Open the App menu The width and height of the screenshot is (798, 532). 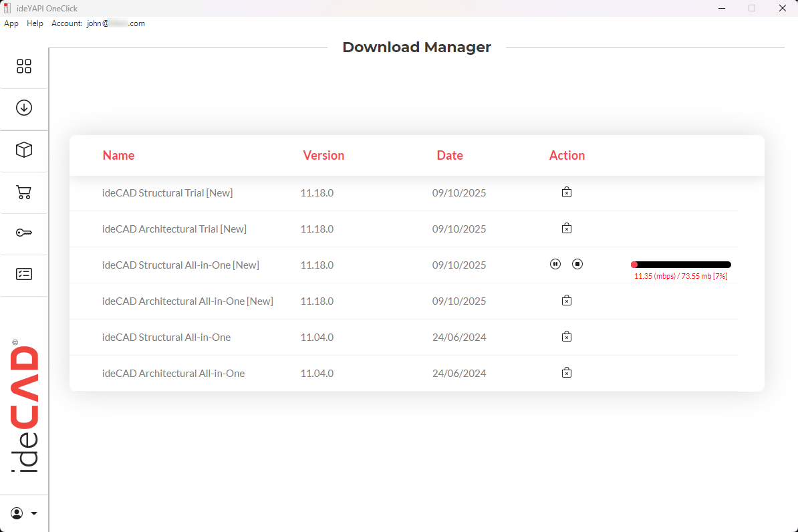click(x=11, y=23)
